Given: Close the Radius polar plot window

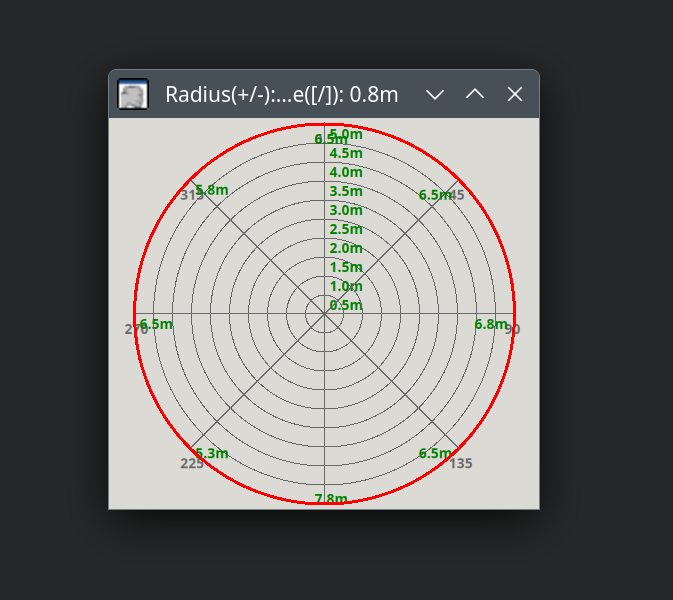Looking at the screenshot, I should [515, 94].
